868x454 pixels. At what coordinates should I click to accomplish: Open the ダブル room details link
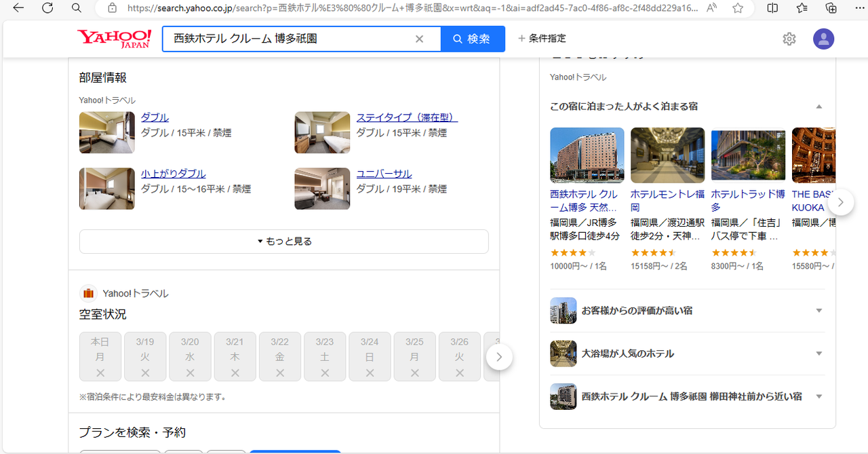pyautogui.click(x=155, y=117)
